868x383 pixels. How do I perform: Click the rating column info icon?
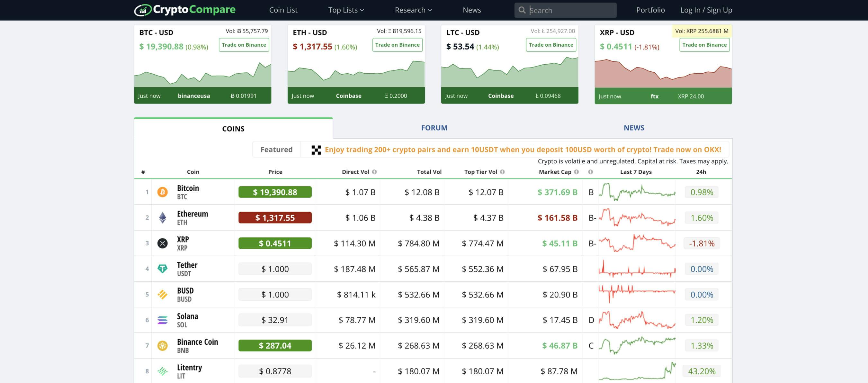pos(591,172)
